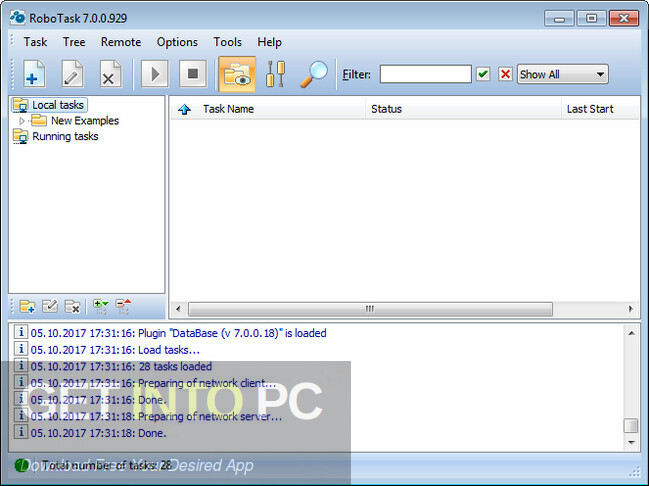Click the info icon beside Load tasks line

point(21,349)
